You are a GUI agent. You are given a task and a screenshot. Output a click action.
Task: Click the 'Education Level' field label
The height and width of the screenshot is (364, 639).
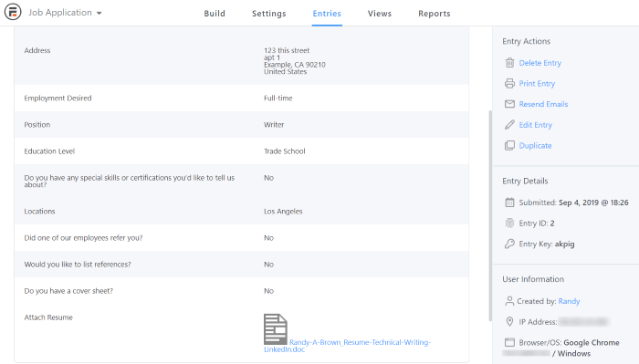point(49,151)
